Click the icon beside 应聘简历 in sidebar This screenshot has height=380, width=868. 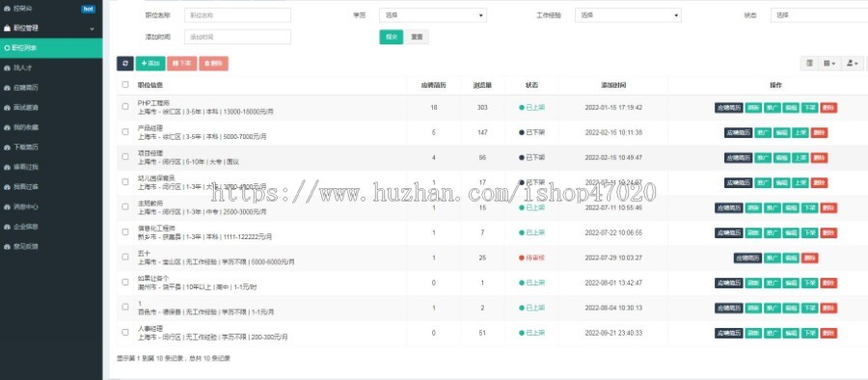point(7,88)
